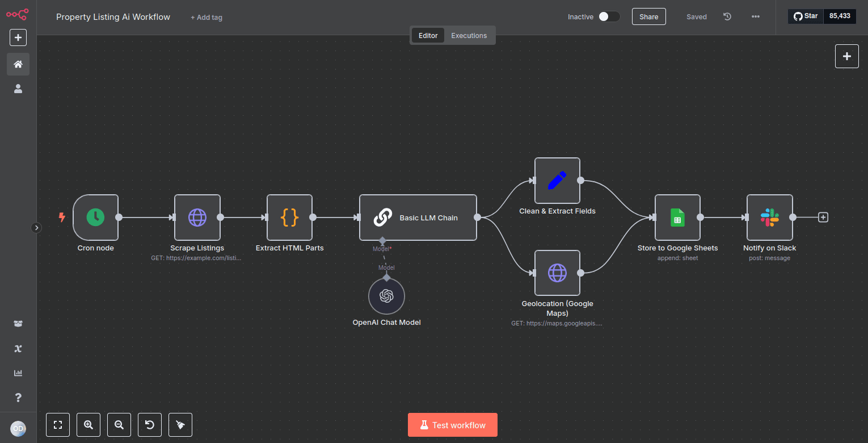Expand the left sidebar with the chevron
This screenshot has width=868, height=443.
click(36, 228)
